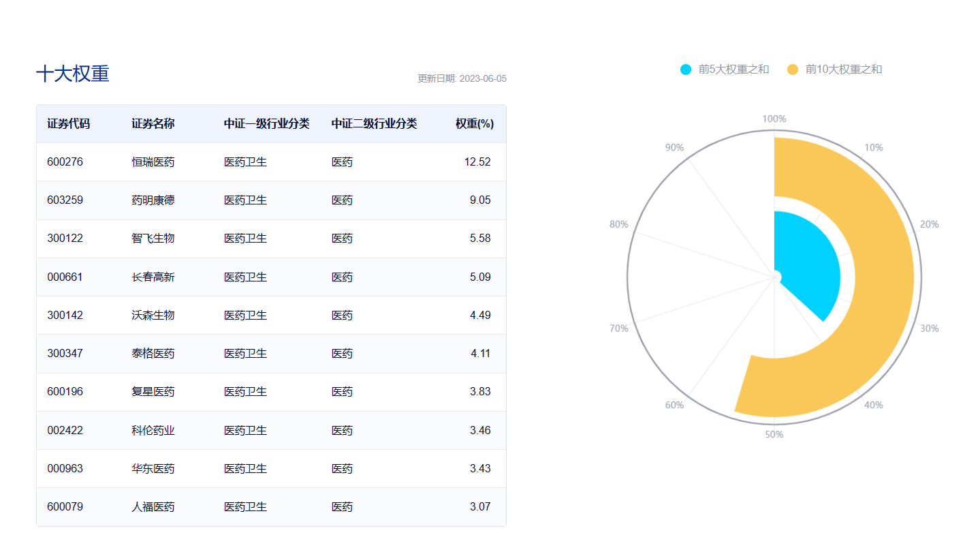Click the yellow legend dot

[793, 69]
